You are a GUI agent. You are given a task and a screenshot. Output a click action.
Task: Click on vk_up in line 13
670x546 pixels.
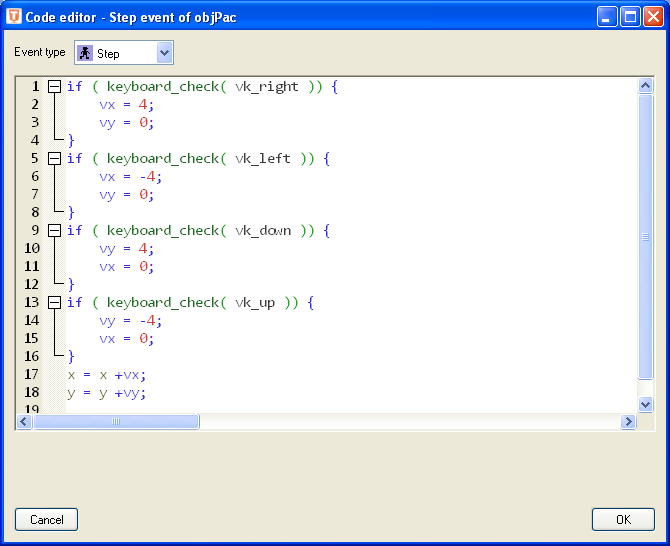pos(255,303)
